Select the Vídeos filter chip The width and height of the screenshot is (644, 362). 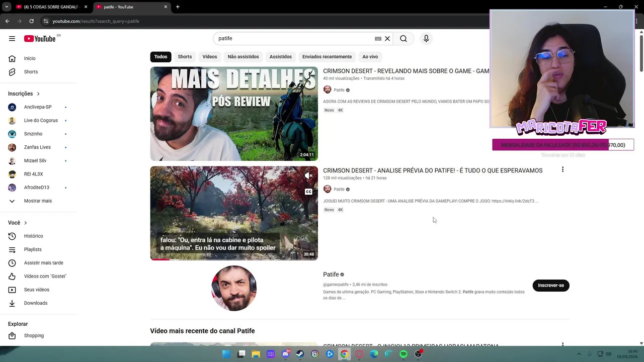click(210, 57)
